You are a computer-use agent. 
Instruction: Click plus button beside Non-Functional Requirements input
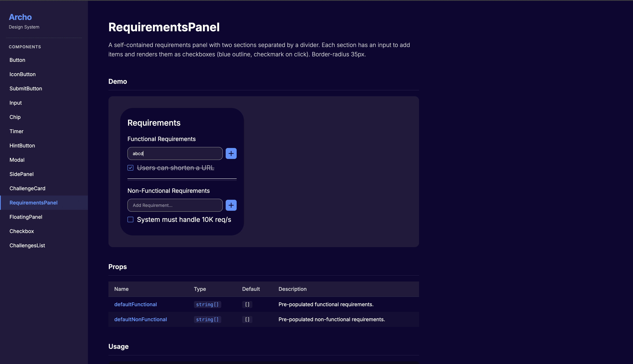point(231,205)
